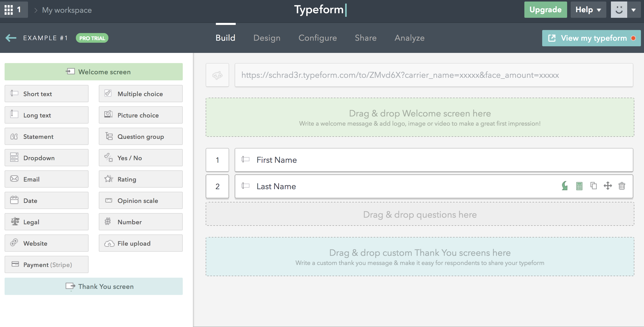
Task: Expand the account menu arrow
Action: pyautogui.click(x=634, y=10)
